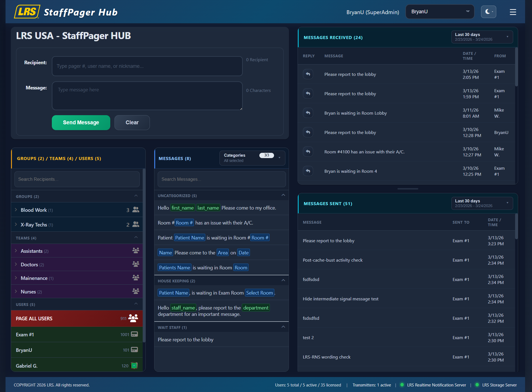
Task: Click the department placeholder tag
Action: 256,308
